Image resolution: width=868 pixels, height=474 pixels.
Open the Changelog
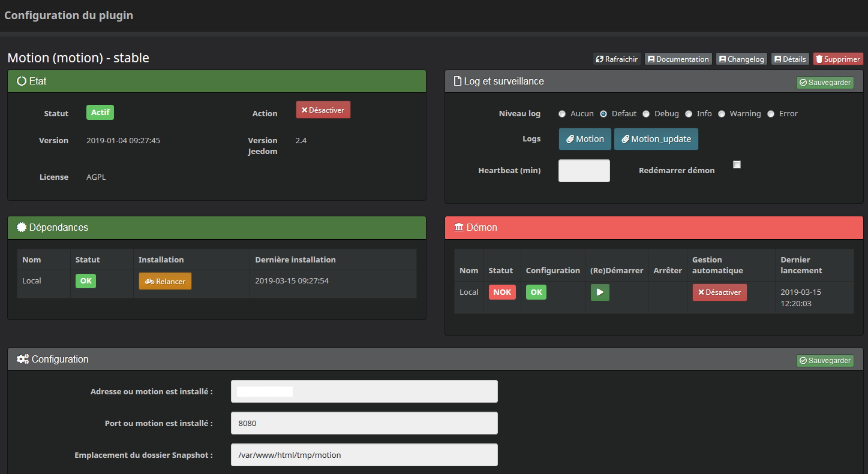pos(741,59)
